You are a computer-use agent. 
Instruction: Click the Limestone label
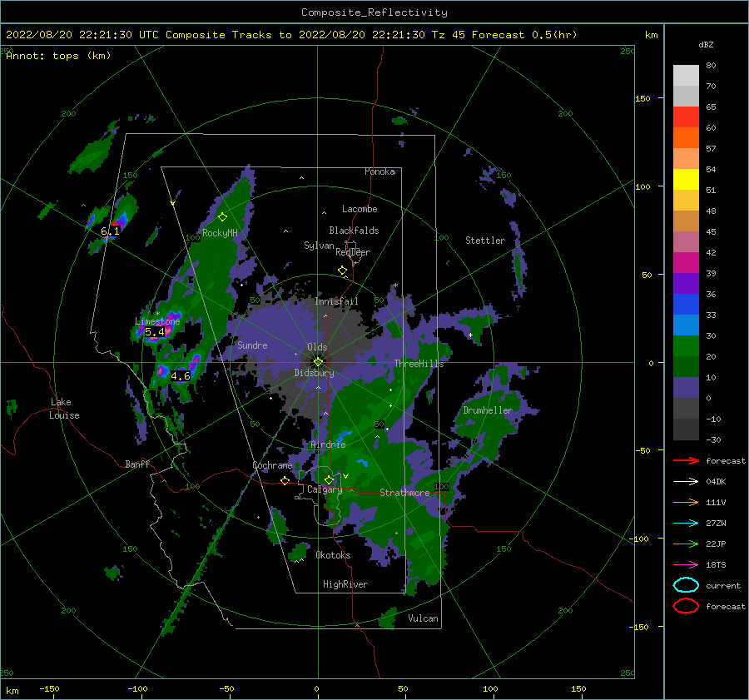pos(157,321)
